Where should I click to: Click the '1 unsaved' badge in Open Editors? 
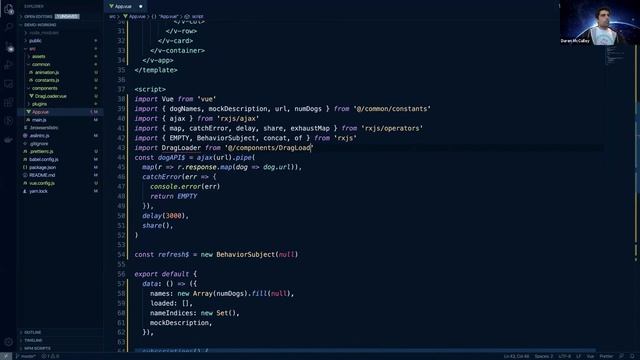(x=67, y=17)
